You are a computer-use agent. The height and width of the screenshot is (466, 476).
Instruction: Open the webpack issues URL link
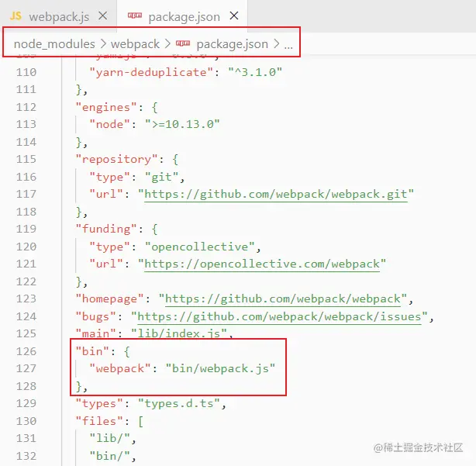pyautogui.click(x=279, y=316)
